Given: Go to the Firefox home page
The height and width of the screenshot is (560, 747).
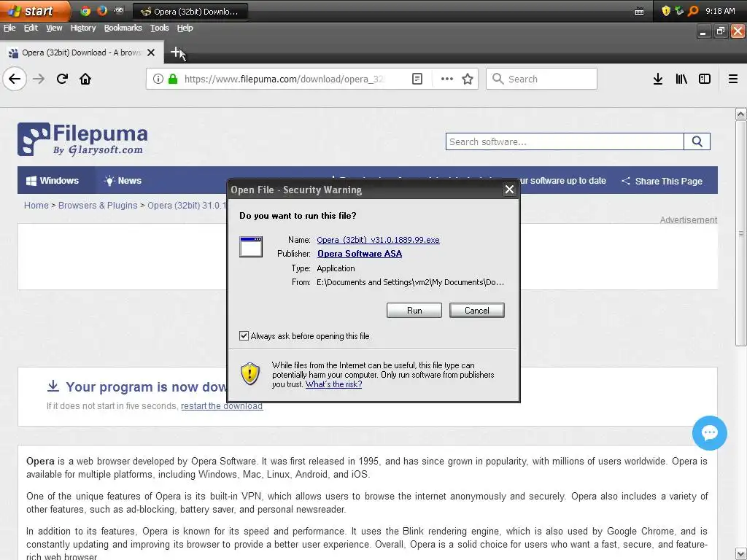Looking at the screenshot, I should point(85,79).
